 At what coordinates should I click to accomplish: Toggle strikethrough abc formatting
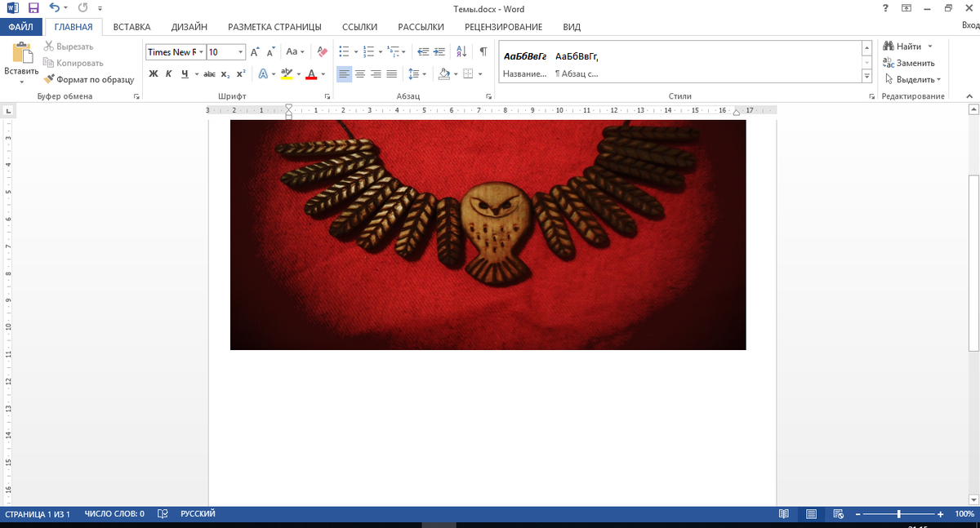(209, 73)
